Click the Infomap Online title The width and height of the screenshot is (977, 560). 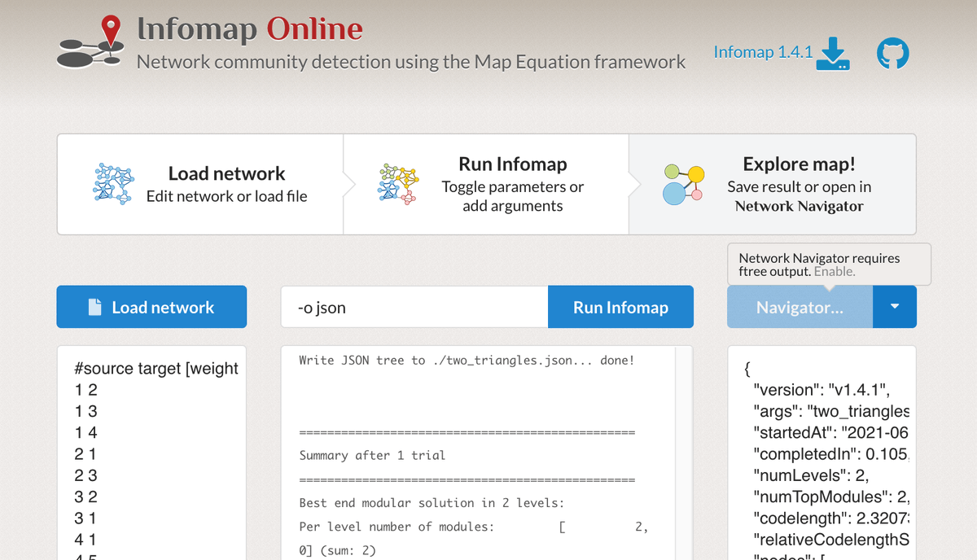(x=250, y=29)
